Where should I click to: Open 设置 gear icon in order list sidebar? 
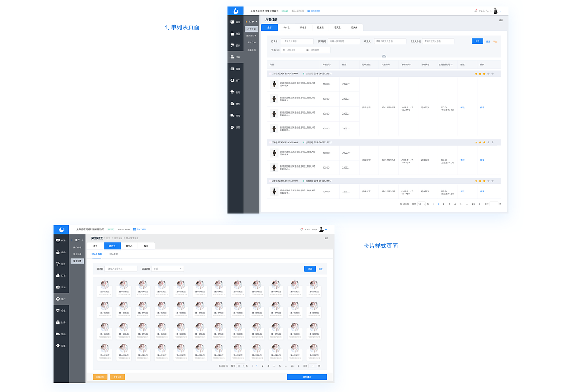point(232,127)
